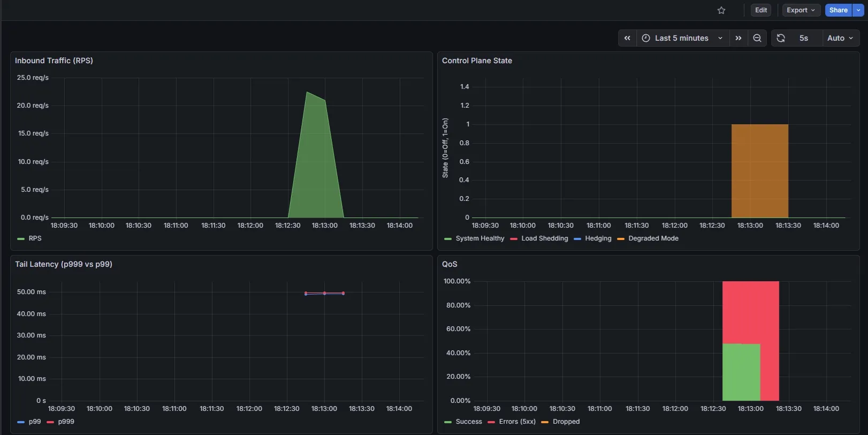The width and height of the screenshot is (868, 435).
Task: Toggle Degraded Mode legend entry
Action: (653, 238)
